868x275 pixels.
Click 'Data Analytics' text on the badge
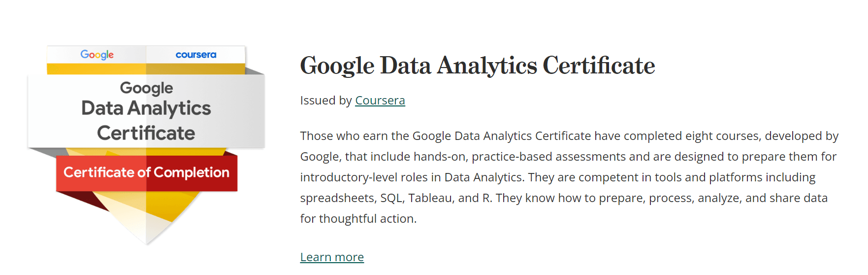(146, 108)
